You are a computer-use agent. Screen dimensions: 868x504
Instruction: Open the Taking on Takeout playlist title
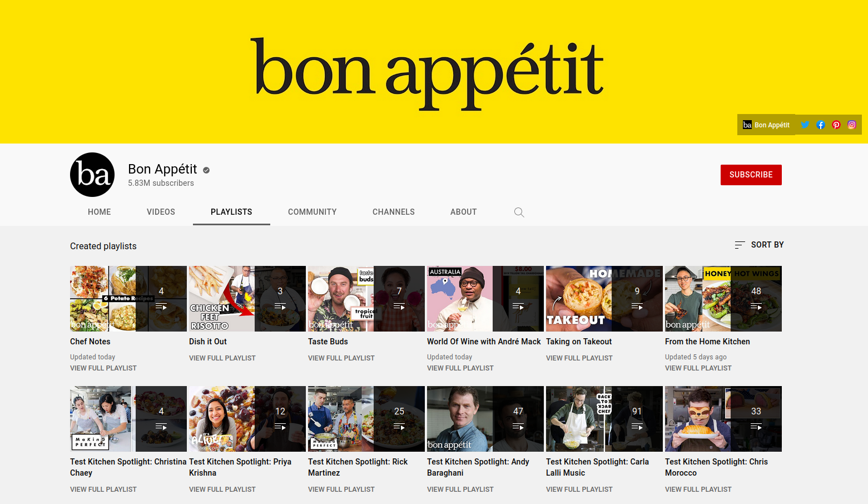(x=579, y=342)
